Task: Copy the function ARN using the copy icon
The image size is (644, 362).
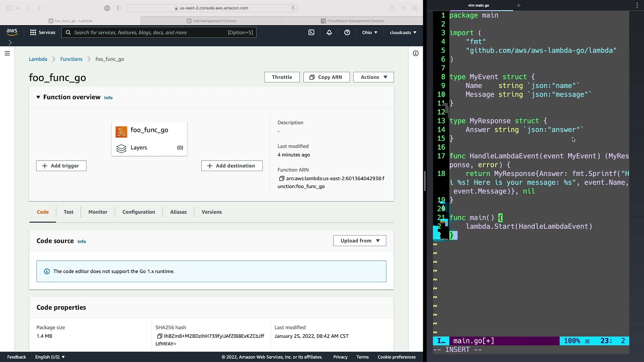Action: tap(281, 178)
